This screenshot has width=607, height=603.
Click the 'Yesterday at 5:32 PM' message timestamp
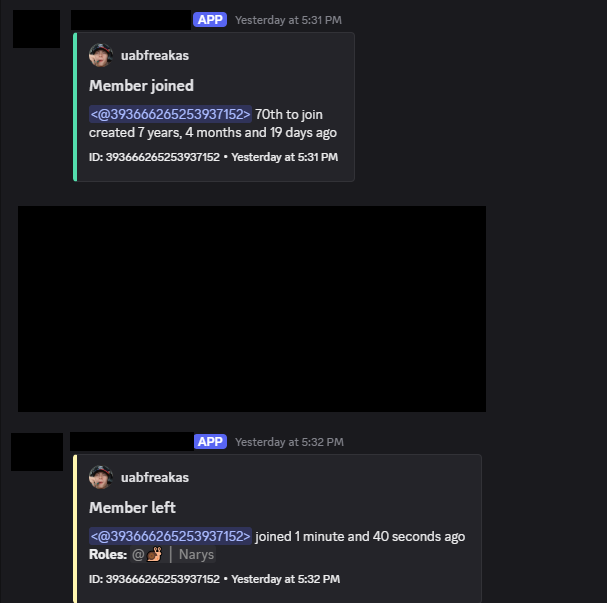[x=289, y=442]
